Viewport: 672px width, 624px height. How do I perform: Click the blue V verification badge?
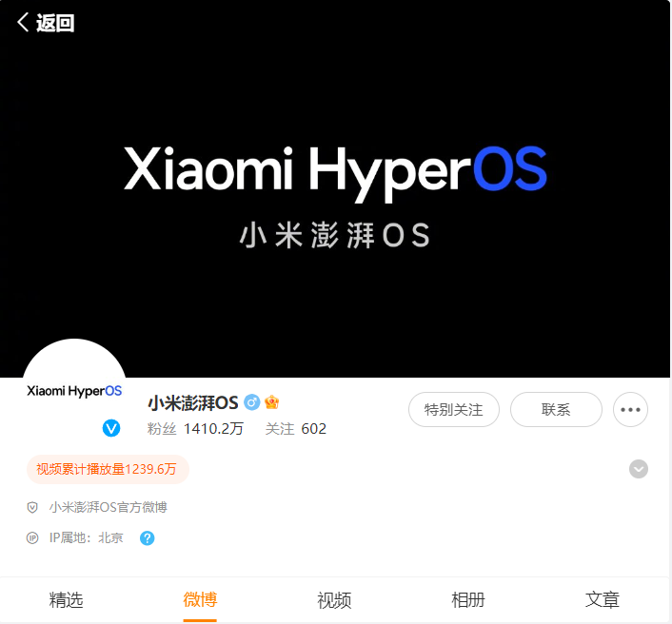(x=111, y=428)
